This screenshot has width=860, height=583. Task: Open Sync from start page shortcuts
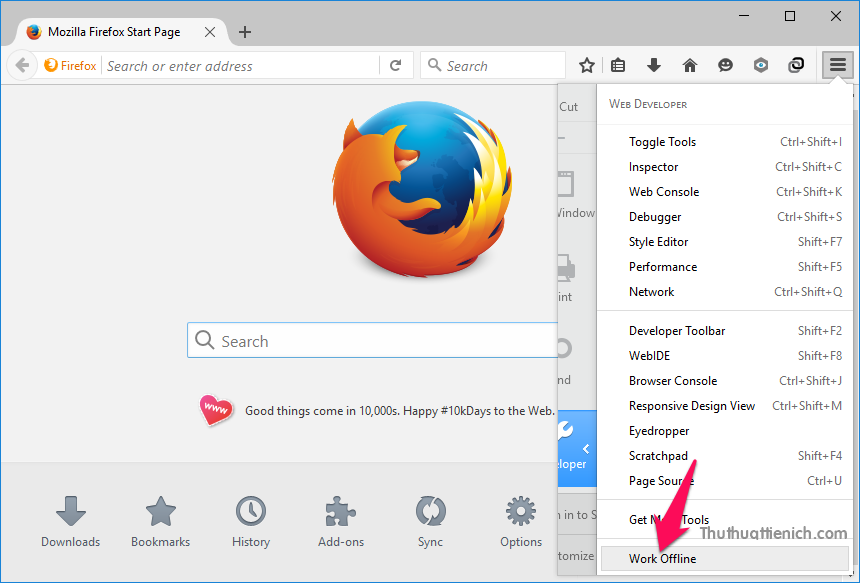431,522
